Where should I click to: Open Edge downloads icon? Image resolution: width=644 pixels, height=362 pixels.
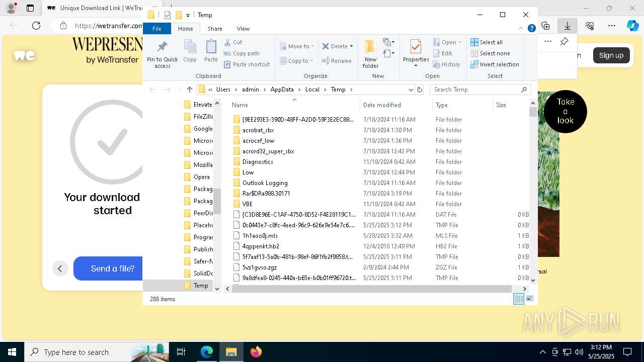[568, 26]
